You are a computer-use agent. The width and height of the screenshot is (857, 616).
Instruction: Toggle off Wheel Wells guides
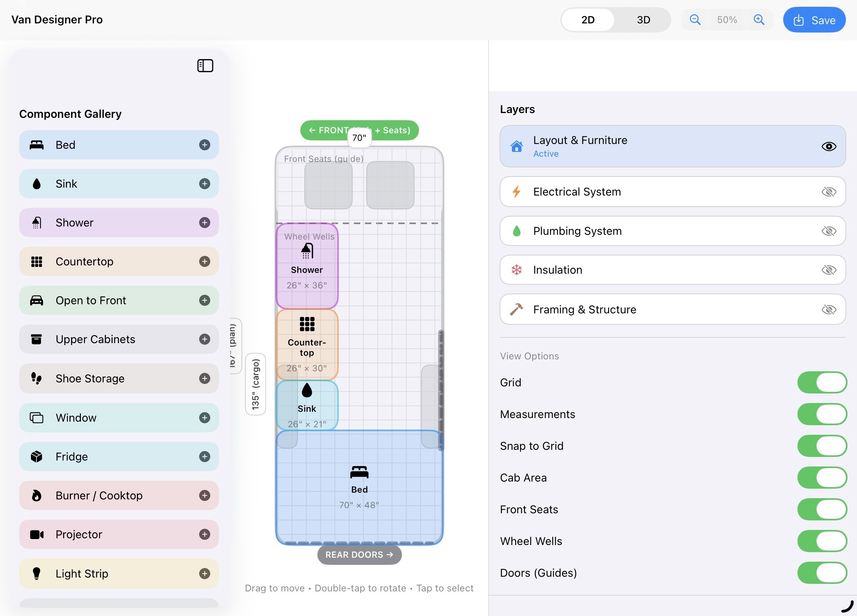(x=822, y=541)
